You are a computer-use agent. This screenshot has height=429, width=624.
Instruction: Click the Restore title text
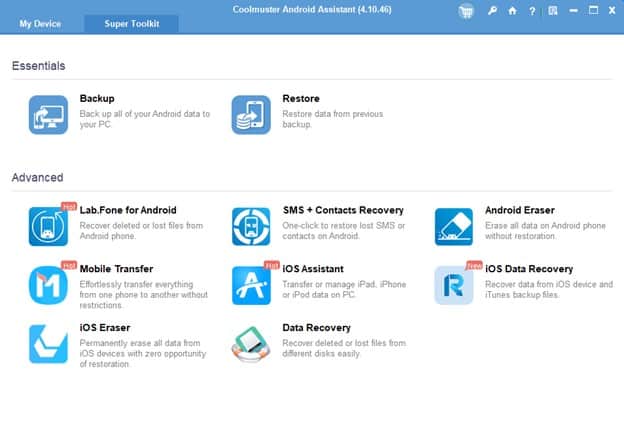301,98
